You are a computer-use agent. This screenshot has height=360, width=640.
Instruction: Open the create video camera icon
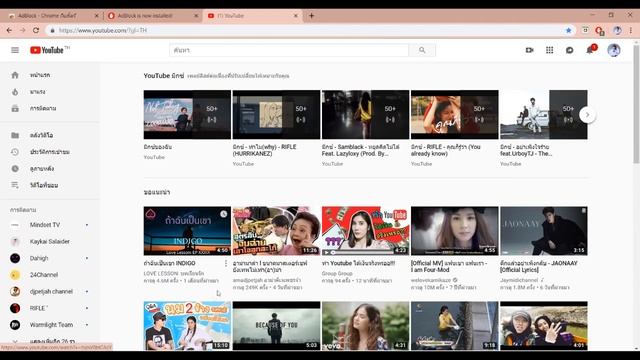pos(529,50)
